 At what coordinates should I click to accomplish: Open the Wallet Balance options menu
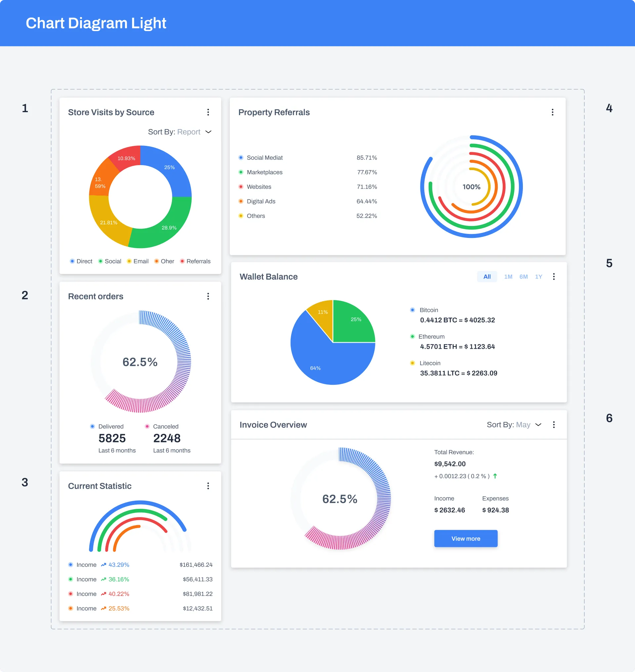click(x=554, y=277)
